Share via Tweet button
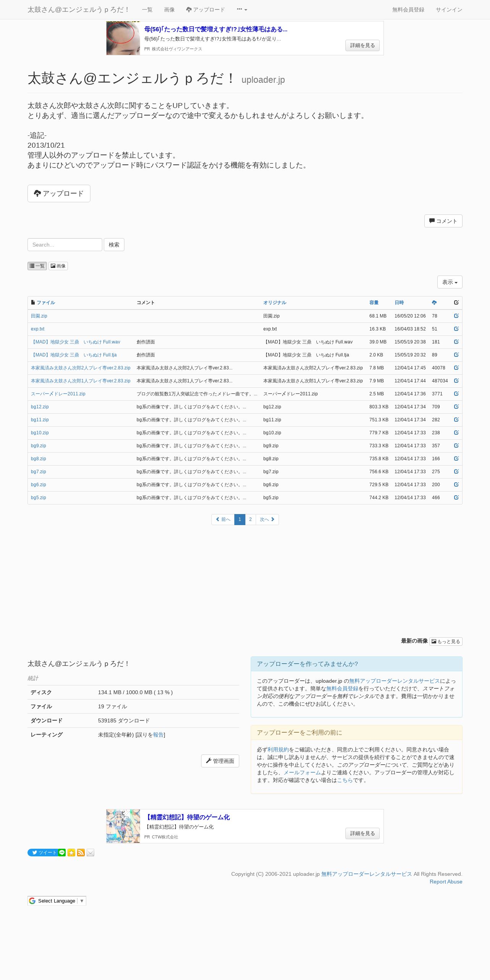The height and width of the screenshot is (980, 490). click(x=43, y=853)
